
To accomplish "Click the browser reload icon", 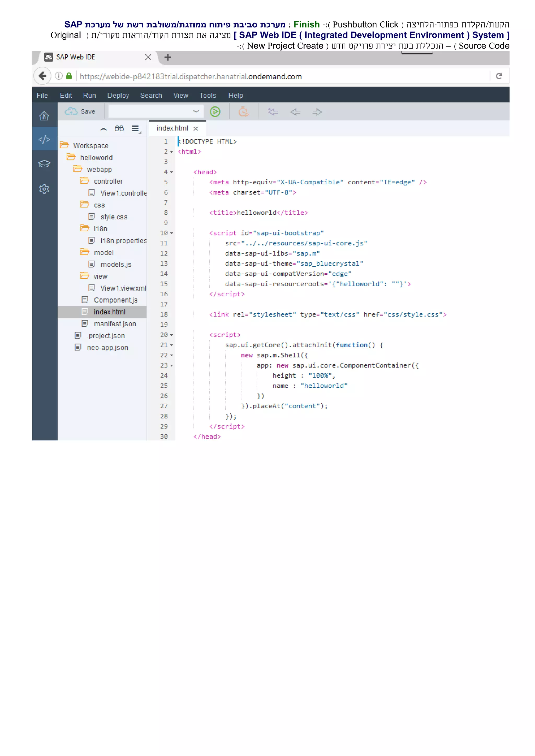I will coord(499,76).
